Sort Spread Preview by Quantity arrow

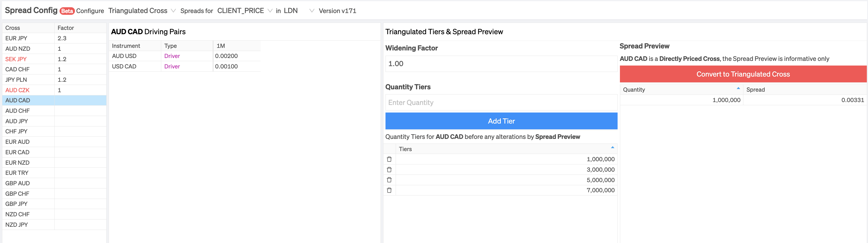point(738,88)
